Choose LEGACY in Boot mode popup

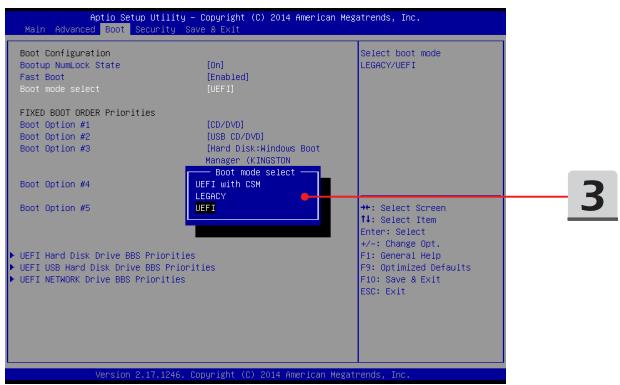click(x=211, y=196)
